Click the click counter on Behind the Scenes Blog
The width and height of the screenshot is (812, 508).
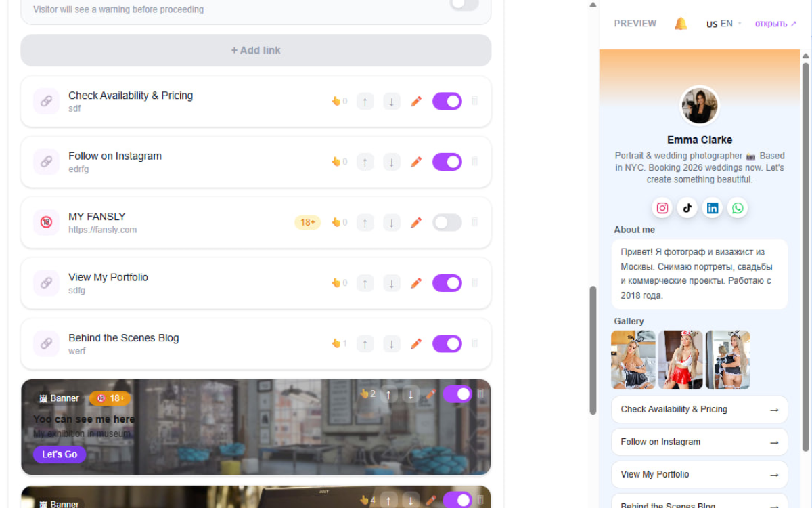coord(340,343)
